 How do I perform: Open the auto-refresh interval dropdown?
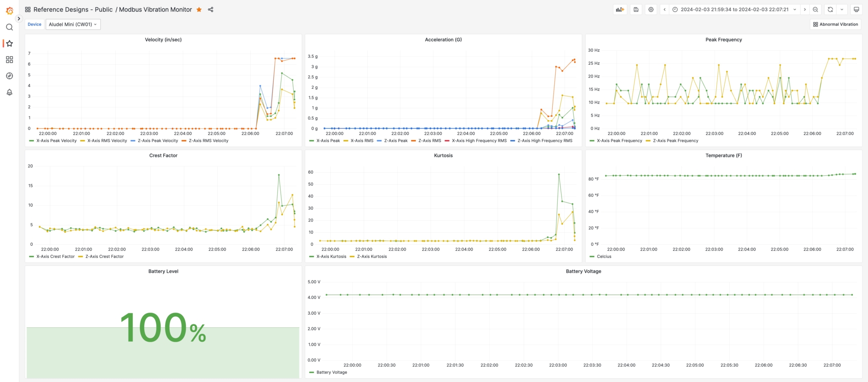pos(843,9)
